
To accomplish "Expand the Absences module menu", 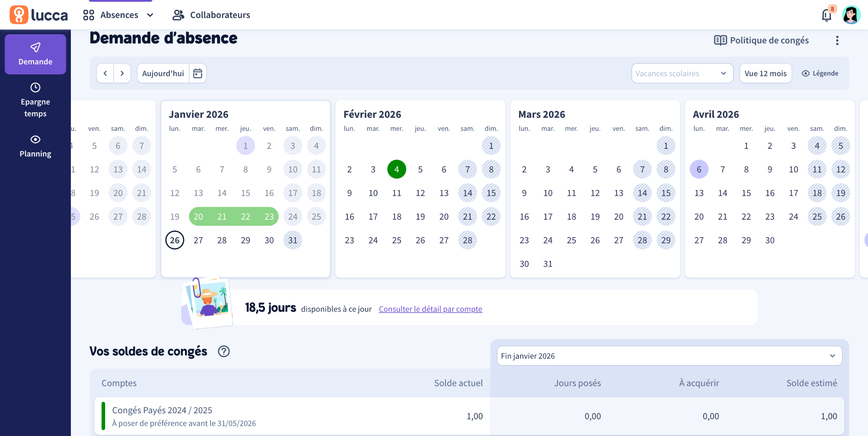I will (x=119, y=15).
